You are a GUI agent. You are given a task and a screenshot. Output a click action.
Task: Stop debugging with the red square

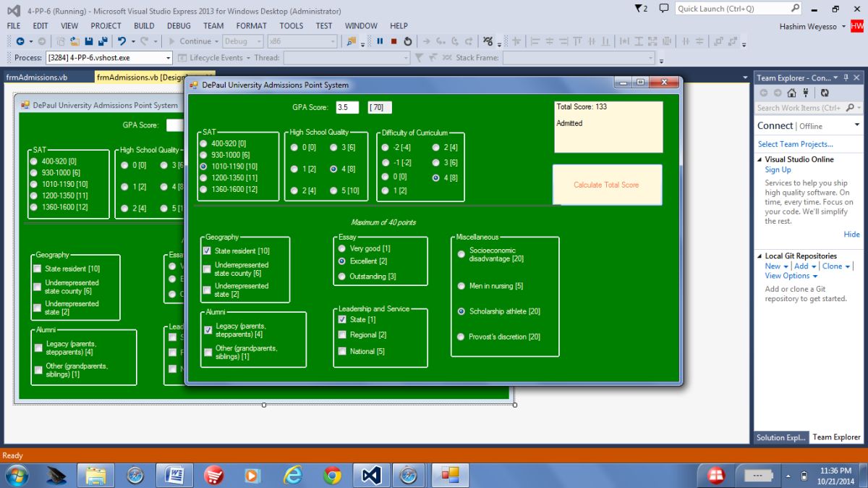(393, 41)
